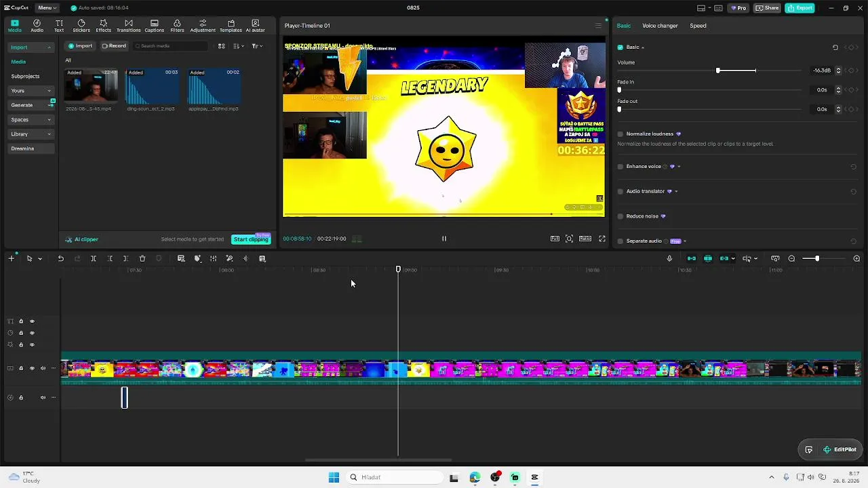Viewport: 868px width, 488px height.
Task: Click the Share button
Action: pos(768,8)
